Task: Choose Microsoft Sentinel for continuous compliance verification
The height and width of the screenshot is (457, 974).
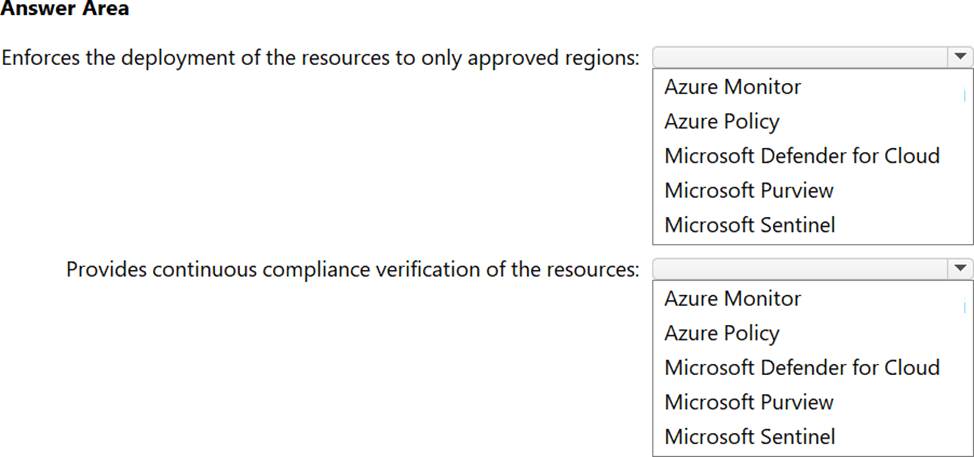Action: coord(749,437)
